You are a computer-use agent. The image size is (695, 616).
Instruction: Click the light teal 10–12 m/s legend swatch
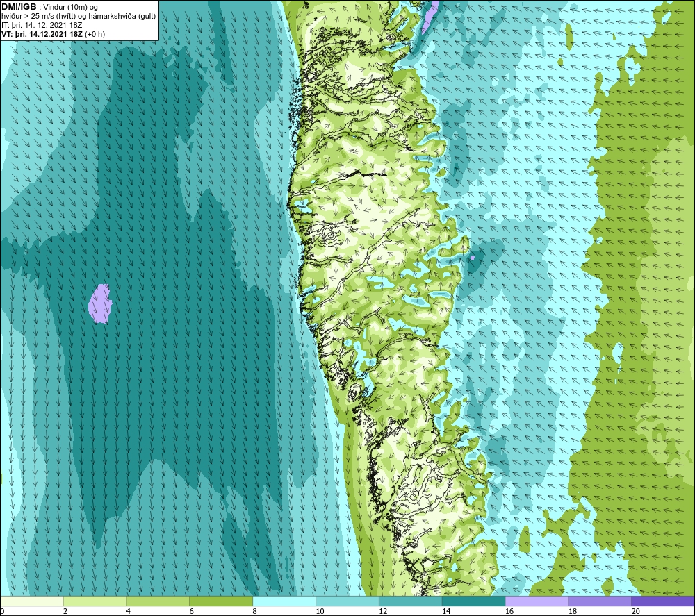[347, 601]
